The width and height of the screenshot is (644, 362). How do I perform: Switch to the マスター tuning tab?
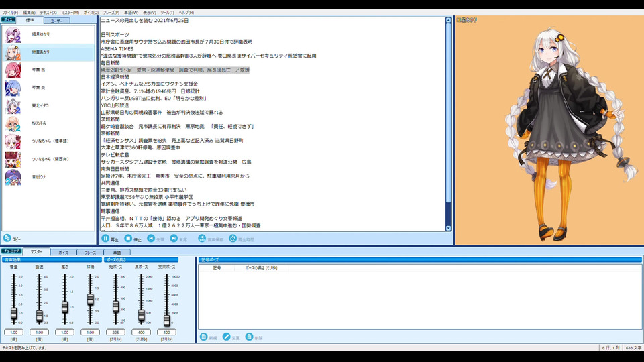[x=36, y=252]
